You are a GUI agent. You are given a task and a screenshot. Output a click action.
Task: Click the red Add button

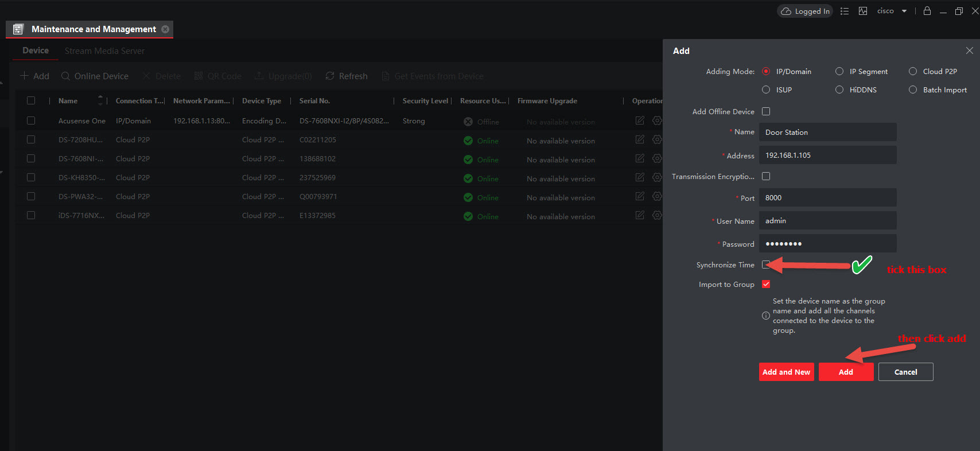tap(846, 372)
